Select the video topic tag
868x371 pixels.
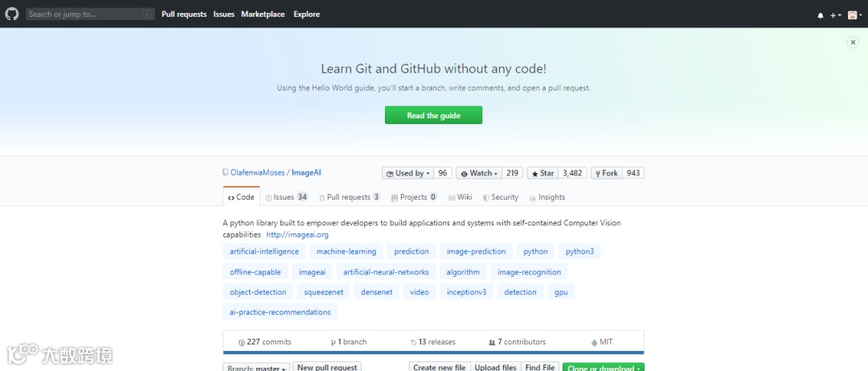pyautogui.click(x=419, y=291)
